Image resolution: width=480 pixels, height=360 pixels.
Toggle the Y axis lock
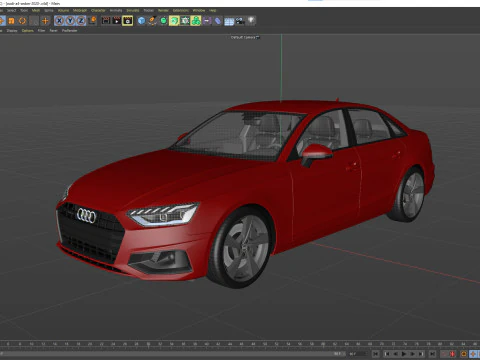[x=70, y=21]
